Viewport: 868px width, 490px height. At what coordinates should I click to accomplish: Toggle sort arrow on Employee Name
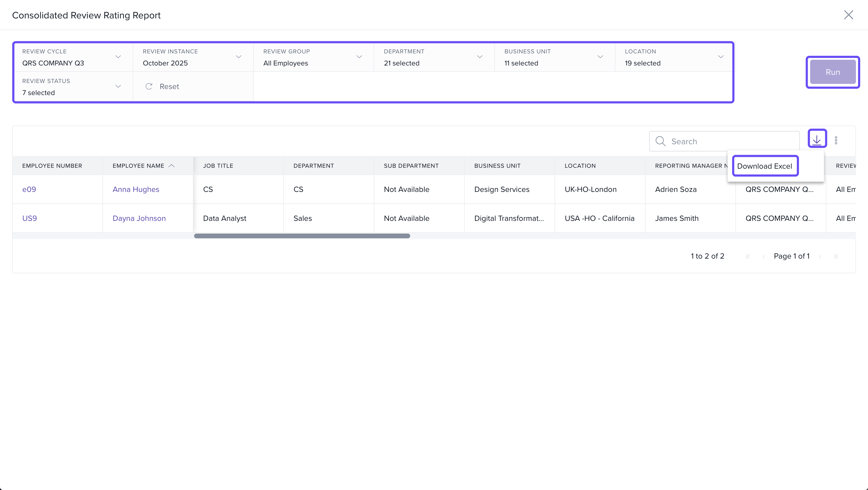click(171, 166)
